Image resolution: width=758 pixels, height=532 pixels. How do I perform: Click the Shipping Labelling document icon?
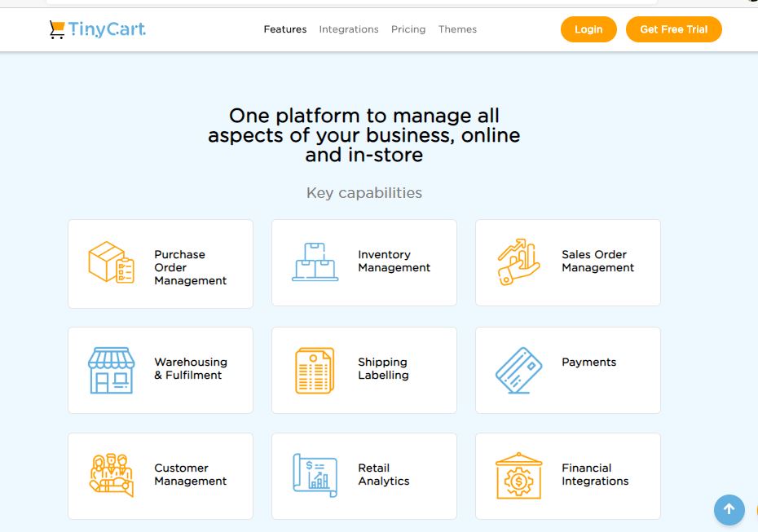(315, 370)
